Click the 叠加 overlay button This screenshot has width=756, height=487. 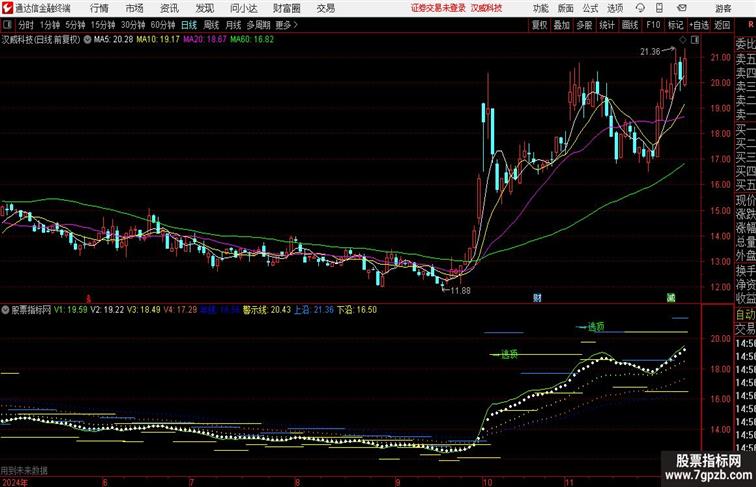561,25
